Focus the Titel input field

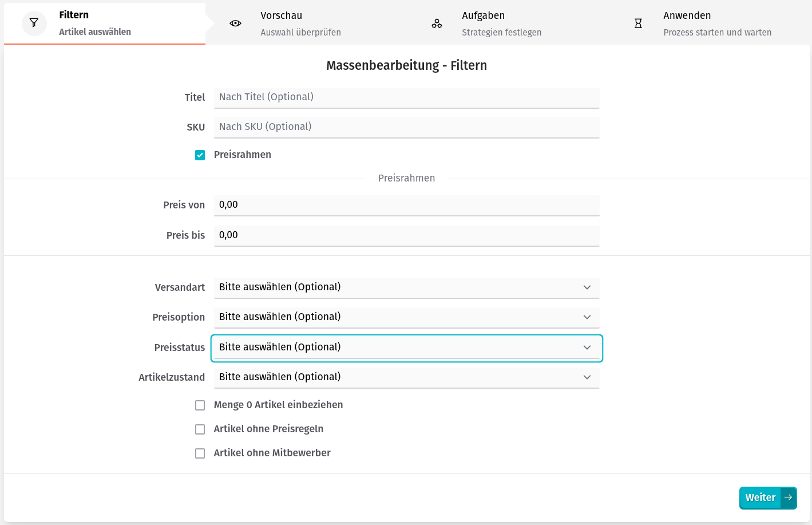point(406,97)
